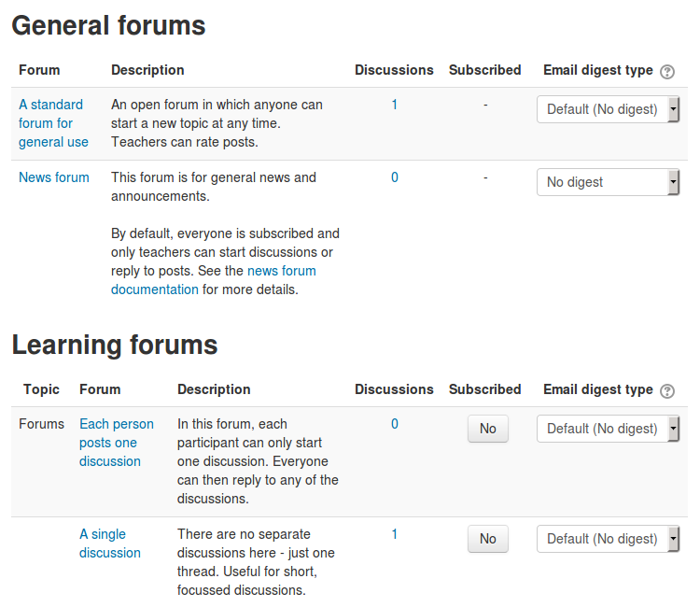Toggle subscription No button for Each person posts forum

tap(487, 429)
